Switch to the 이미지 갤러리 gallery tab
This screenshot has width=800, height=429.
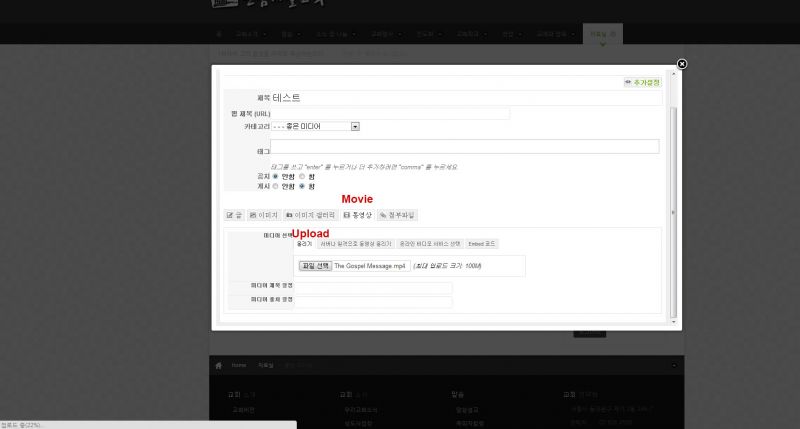310,215
